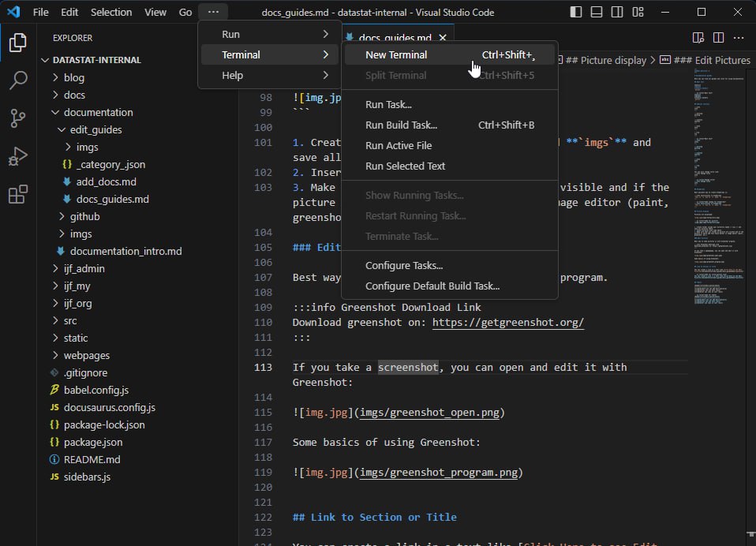Open Markdown preview to the side
This screenshot has width=756, height=546.
click(698, 38)
